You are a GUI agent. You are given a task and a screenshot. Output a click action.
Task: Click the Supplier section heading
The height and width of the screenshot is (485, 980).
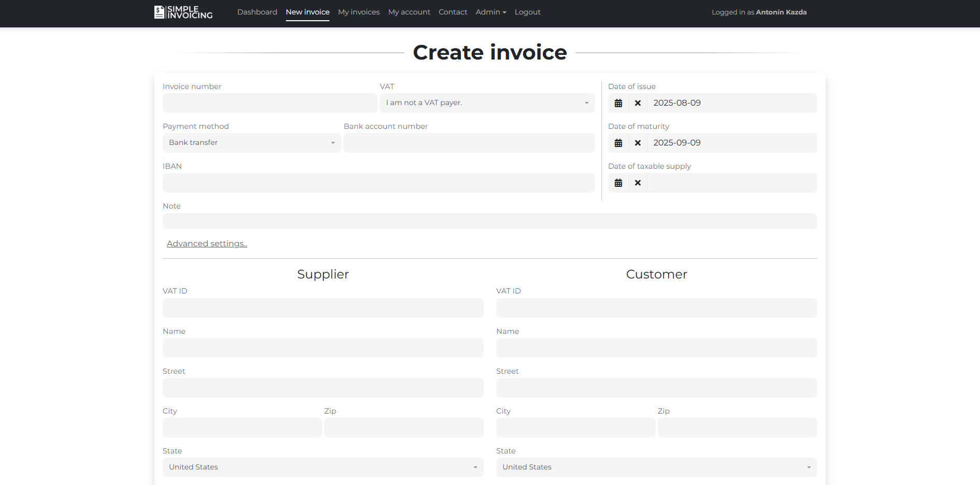[323, 274]
